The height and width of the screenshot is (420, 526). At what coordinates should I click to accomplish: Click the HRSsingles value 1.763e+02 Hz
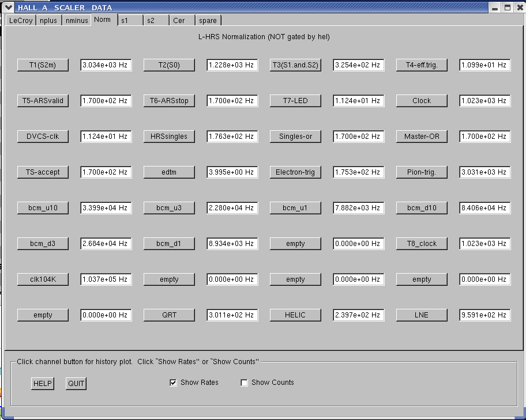[x=232, y=137]
